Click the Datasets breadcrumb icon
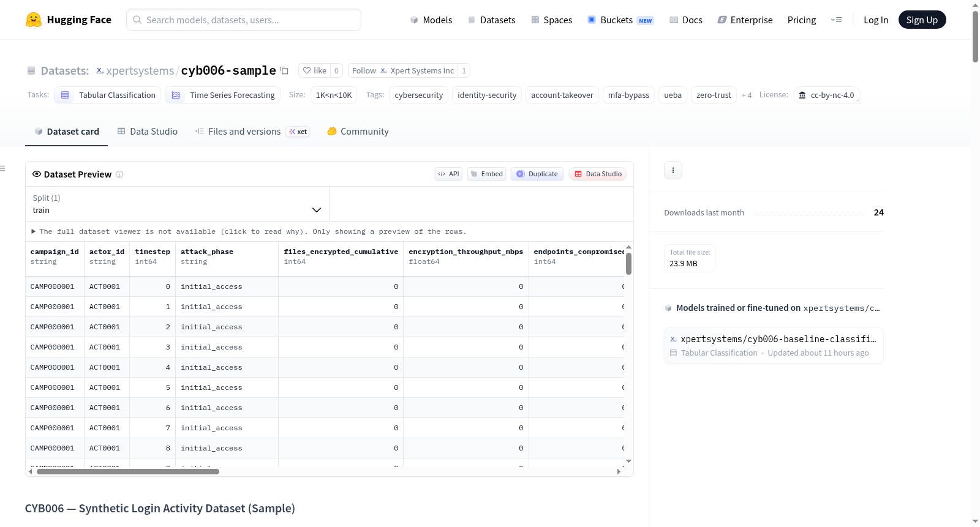The height and width of the screenshot is (527, 980). [x=31, y=70]
